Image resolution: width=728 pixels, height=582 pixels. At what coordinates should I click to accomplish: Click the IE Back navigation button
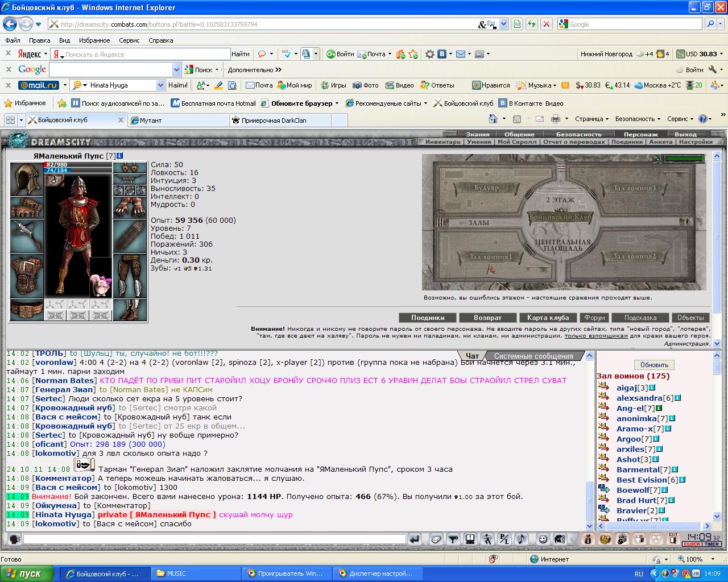(x=10, y=24)
